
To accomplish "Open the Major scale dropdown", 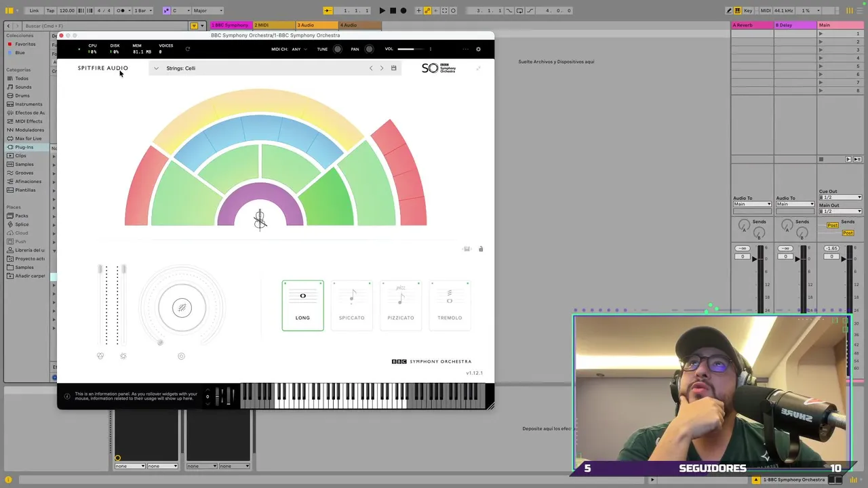I will click(x=208, y=10).
